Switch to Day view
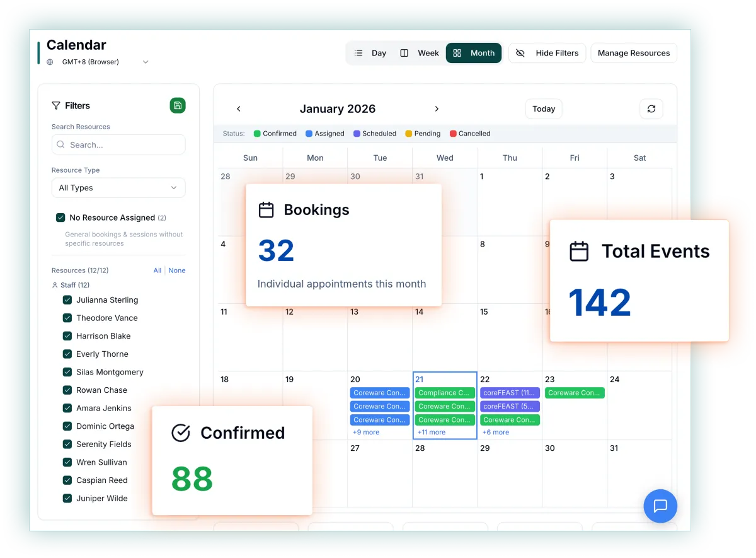The height and width of the screenshot is (558, 756). [x=370, y=53]
